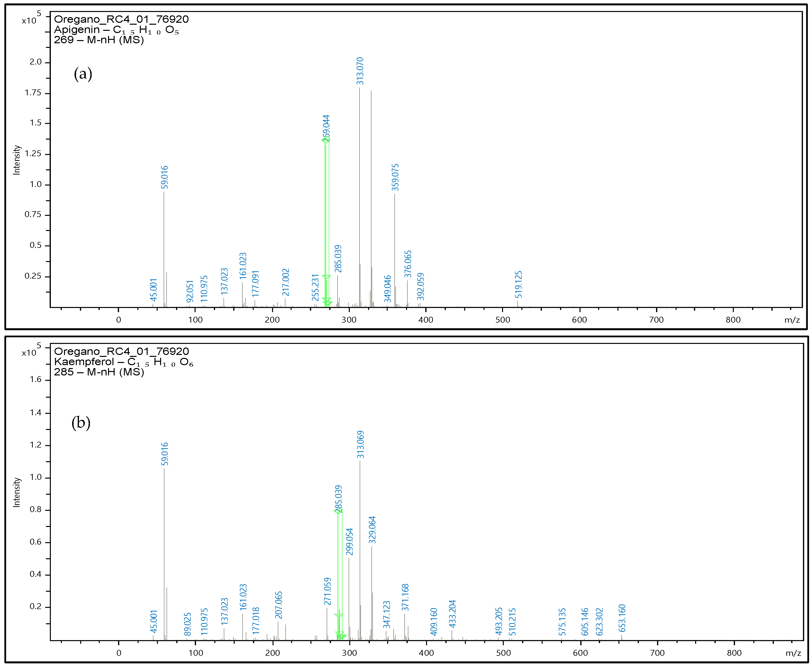812x668 pixels.
Task: Click the 329.064 peak label in panel (b)
Action: click(372, 530)
